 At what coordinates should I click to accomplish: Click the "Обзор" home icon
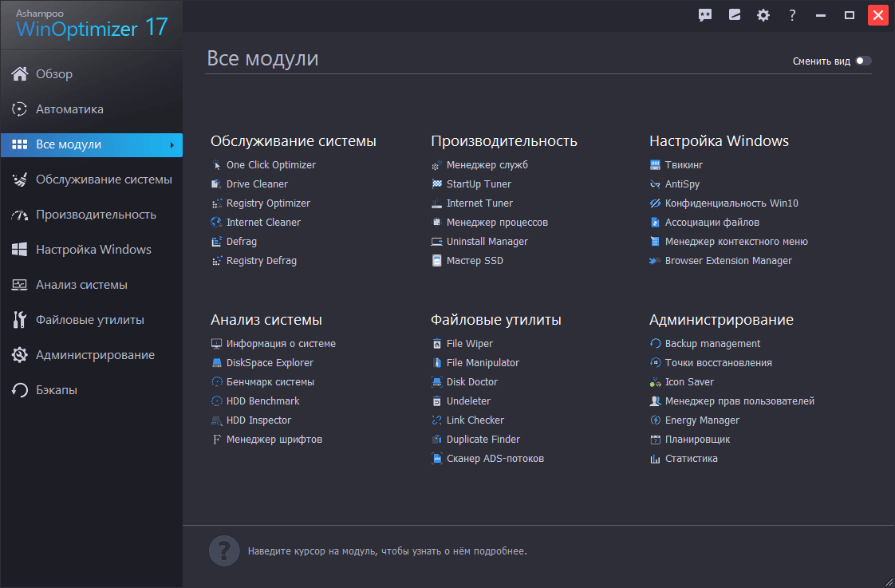pyautogui.click(x=19, y=73)
